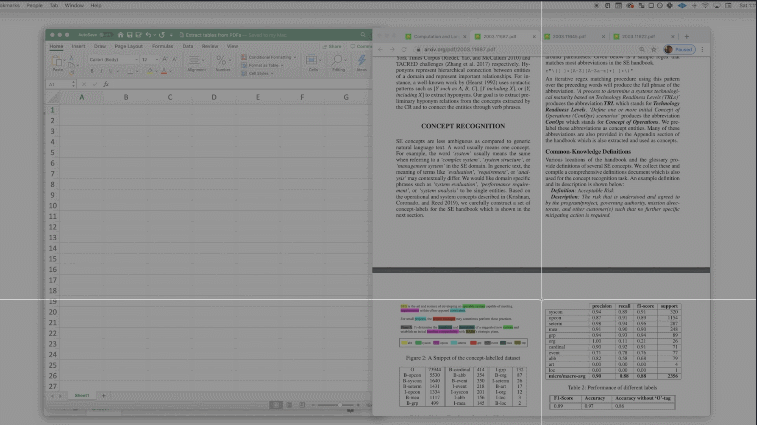757x425 pixels.
Task: Toggle the AutoSave switch
Action: pyautogui.click(x=105, y=35)
